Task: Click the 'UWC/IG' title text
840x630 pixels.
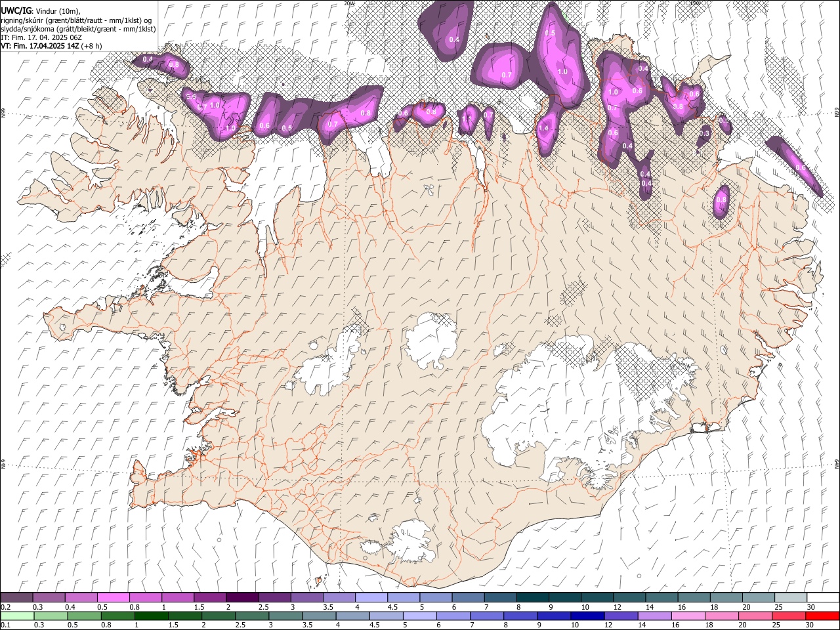Action: pyautogui.click(x=15, y=11)
